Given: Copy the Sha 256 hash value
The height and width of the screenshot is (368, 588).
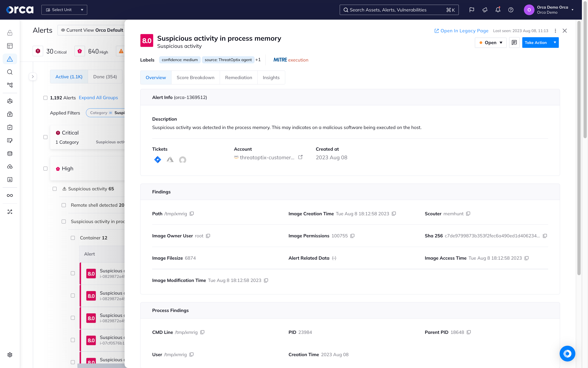Looking at the screenshot, I should 545,236.
